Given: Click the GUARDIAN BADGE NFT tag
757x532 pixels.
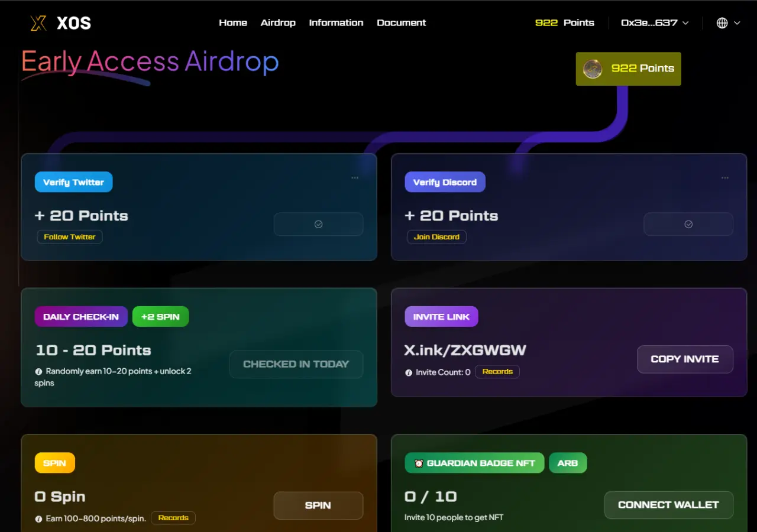Looking at the screenshot, I should click(475, 463).
